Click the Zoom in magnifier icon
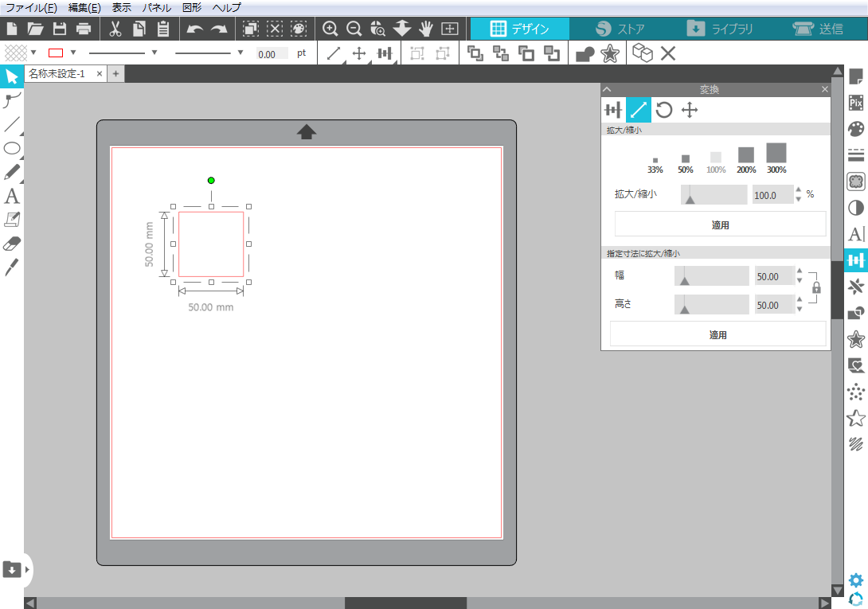 point(330,29)
